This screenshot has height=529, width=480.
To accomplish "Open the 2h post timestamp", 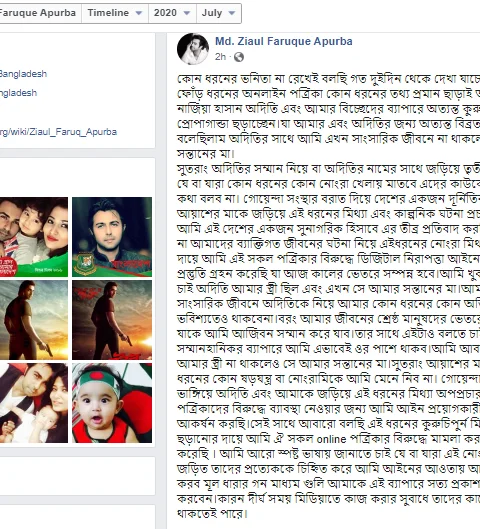I will coord(221,57).
